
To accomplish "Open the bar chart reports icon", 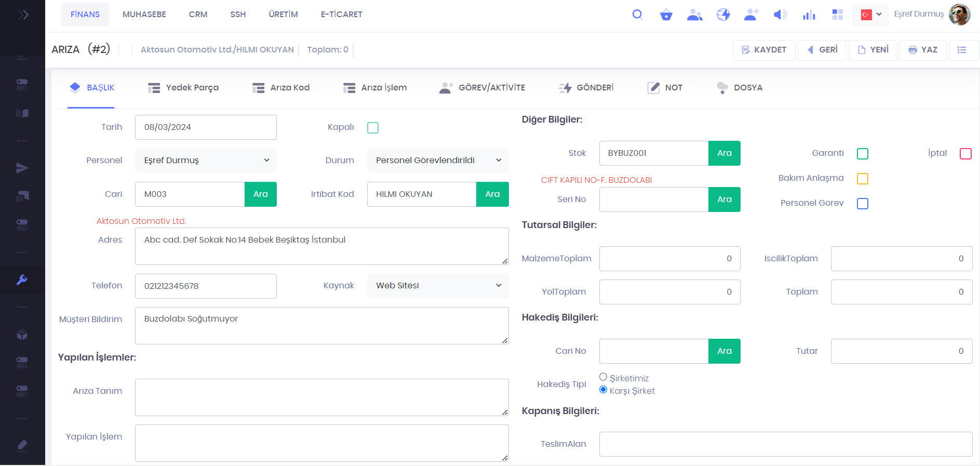I will coord(809,15).
